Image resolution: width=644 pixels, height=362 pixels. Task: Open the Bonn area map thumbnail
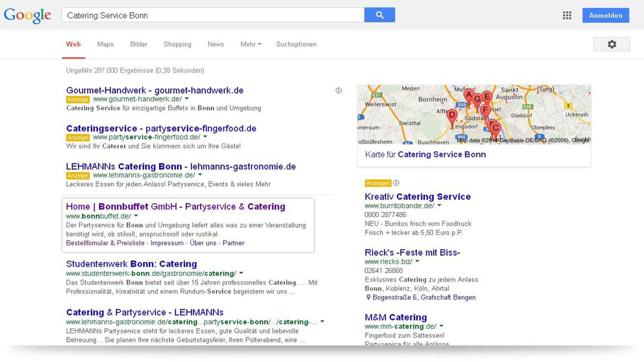pos(474,115)
